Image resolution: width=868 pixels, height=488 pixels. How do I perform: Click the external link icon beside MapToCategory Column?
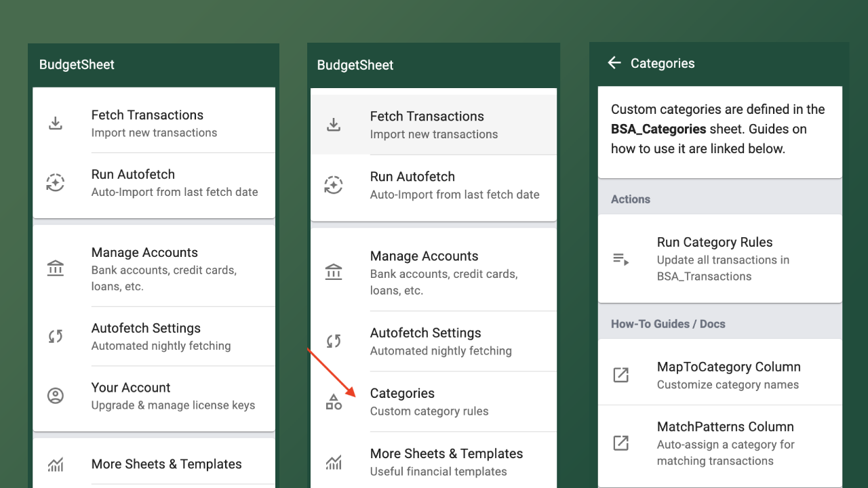pyautogui.click(x=621, y=375)
